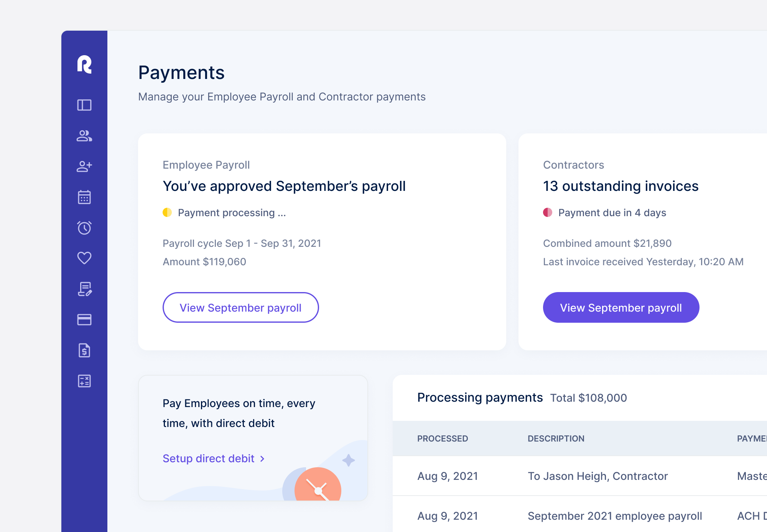Viewport: 767px width, 532px height.
Task: Sort by the DESCRIPTION column header
Action: (x=556, y=438)
